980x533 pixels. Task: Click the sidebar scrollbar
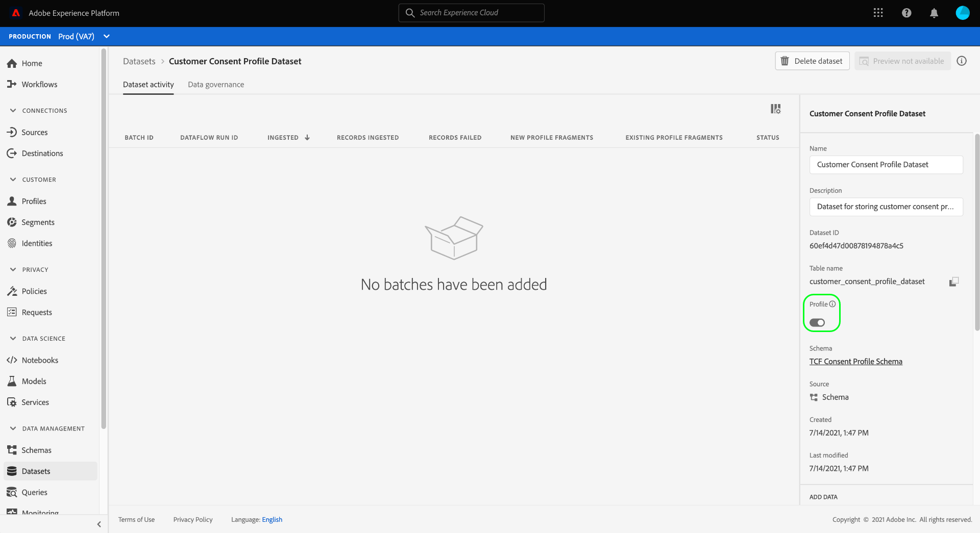click(104, 239)
